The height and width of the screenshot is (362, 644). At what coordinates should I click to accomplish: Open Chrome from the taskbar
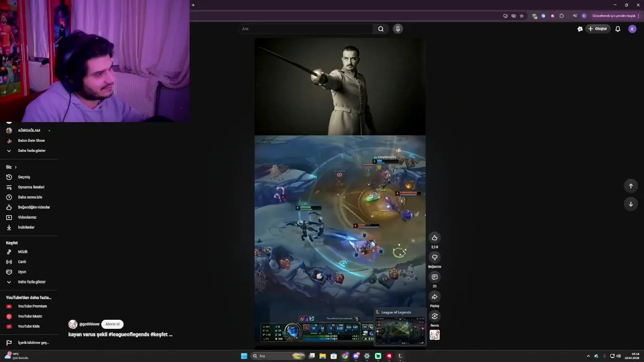click(x=345, y=356)
